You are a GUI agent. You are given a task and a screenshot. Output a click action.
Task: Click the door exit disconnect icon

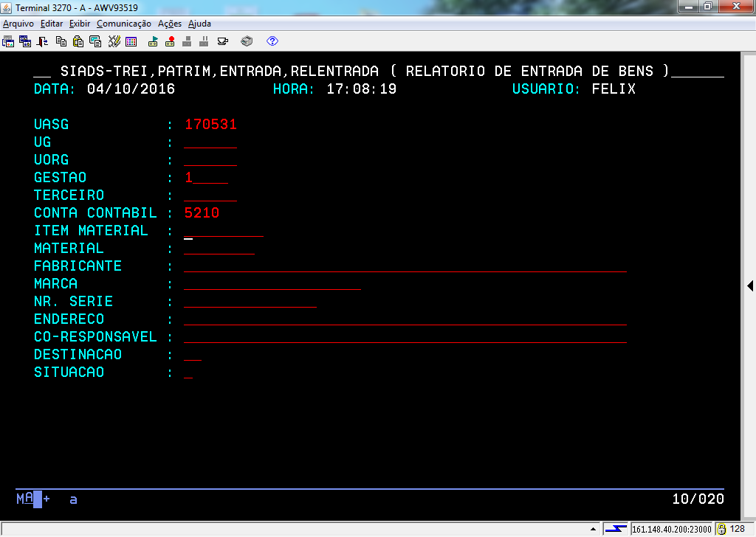(42, 41)
